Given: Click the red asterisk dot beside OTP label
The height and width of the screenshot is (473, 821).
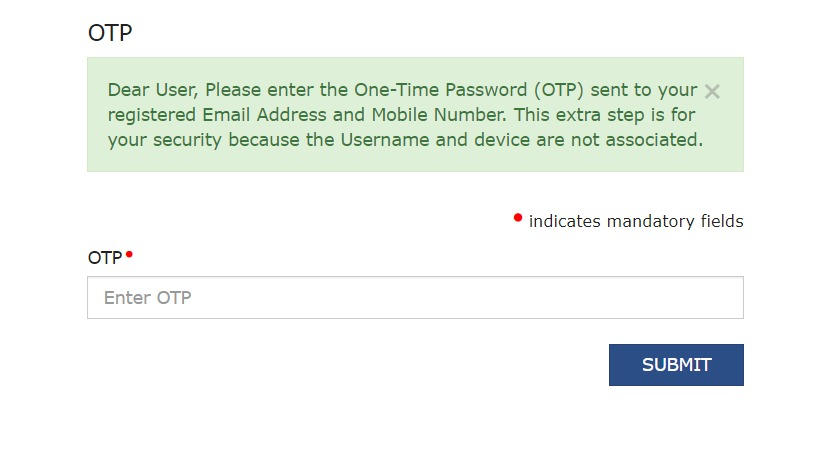Looking at the screenshot, I should (x=129, y=254).
